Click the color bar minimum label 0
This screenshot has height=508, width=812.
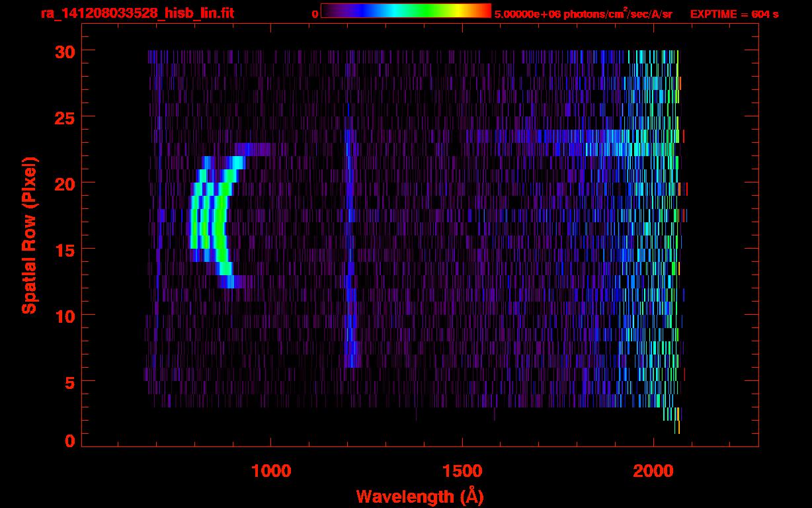pyautogui.click(x=315, y=14)
